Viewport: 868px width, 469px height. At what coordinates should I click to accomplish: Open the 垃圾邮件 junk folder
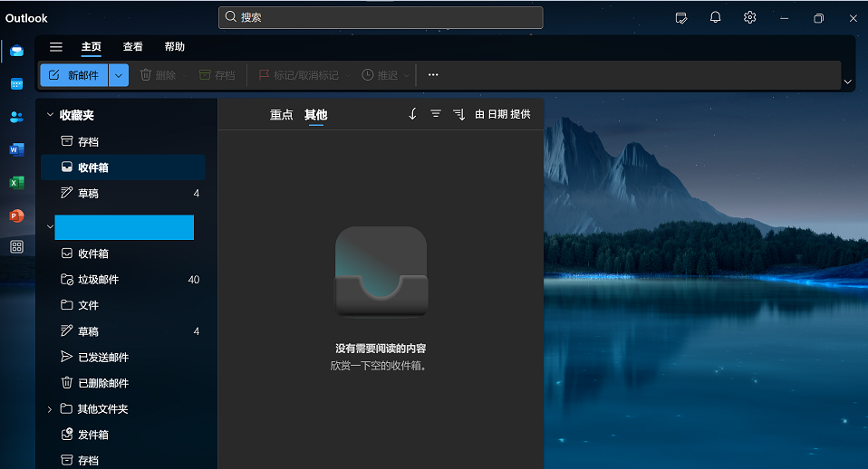(123, 279)
